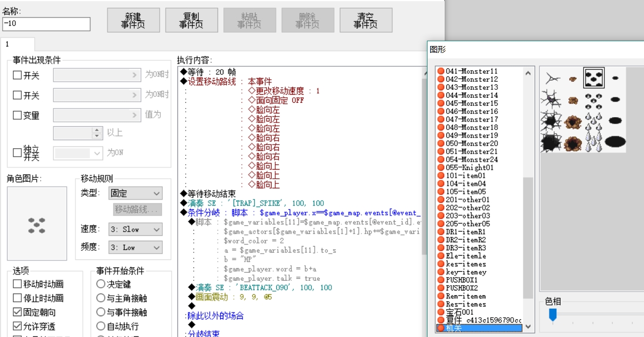Choose the orange icon beside 宝石001

[441, 312]
